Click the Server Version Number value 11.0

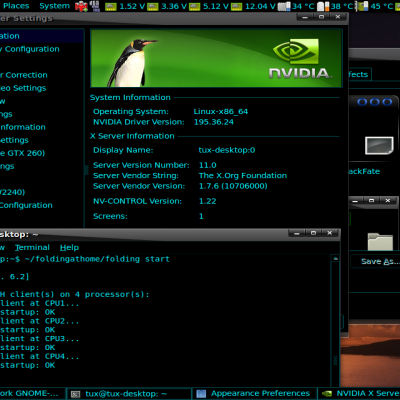207,165
